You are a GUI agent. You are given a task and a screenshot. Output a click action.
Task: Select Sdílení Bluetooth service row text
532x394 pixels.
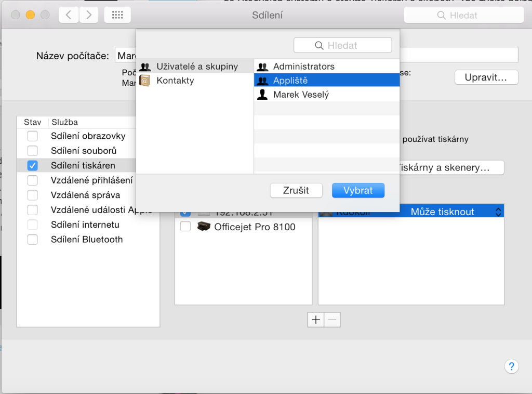[x=87, y=239]
